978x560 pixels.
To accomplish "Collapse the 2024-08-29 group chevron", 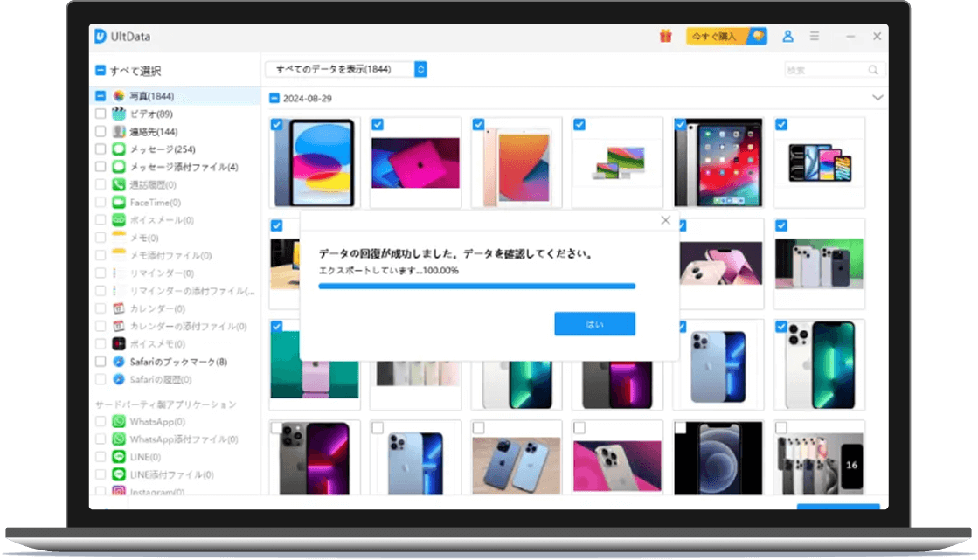I will 877,98.
